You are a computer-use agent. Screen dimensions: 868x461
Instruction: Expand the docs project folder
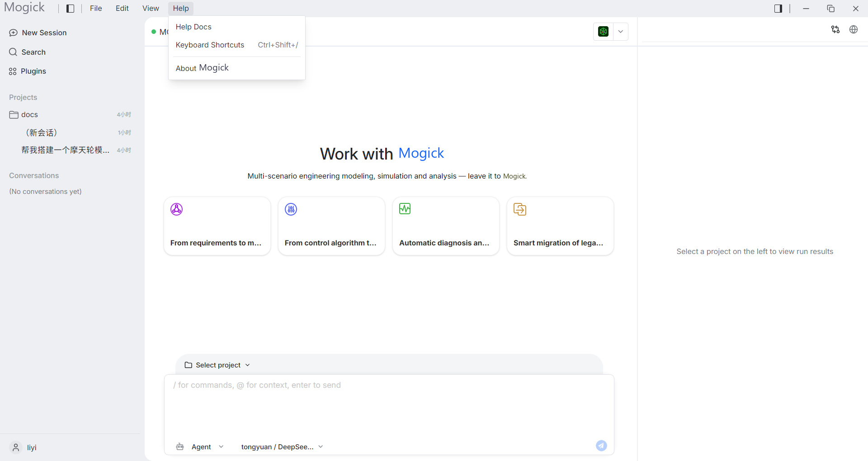point(70,114)
